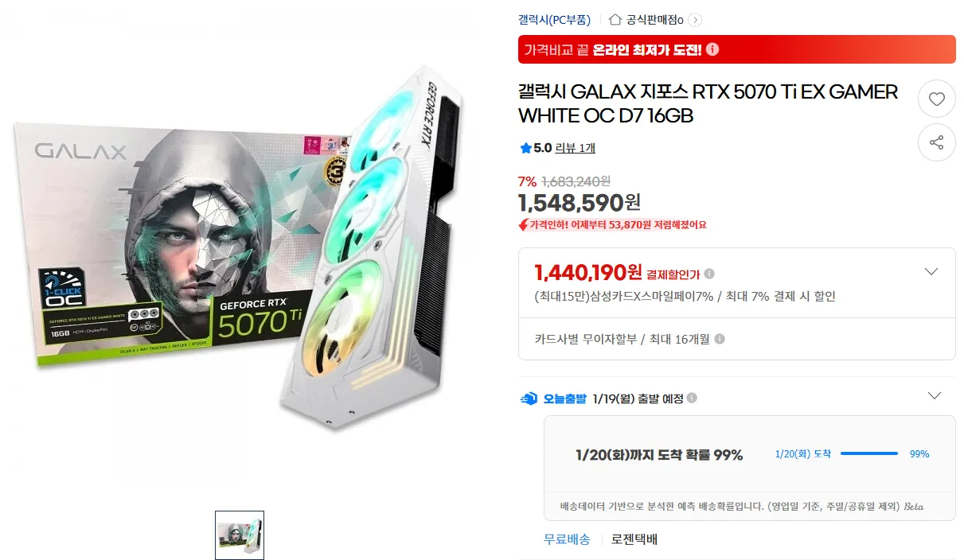Image resolution: width=964 pixels, height=560 pixels.
Task: Click the 온라인 최저가 도전 red banner
Action: [737, 49]
